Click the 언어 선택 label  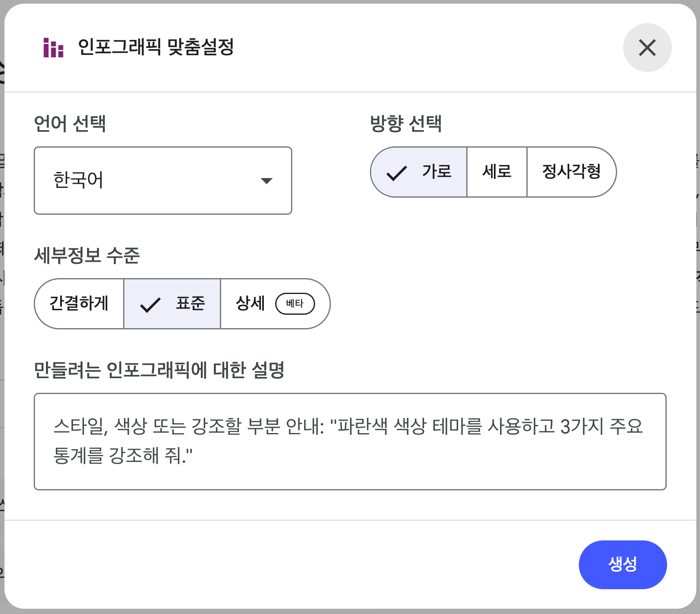tap(70, 124)
